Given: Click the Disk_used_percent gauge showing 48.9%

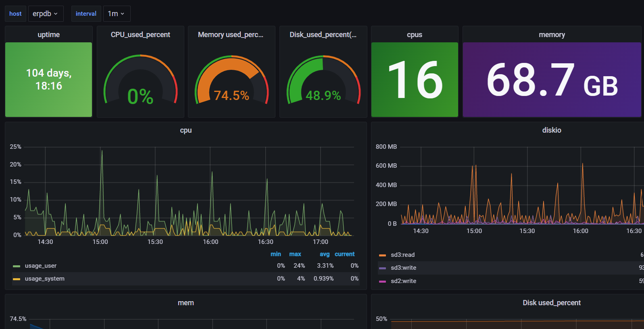Looking at the screenshot, I should click(323, 81).
